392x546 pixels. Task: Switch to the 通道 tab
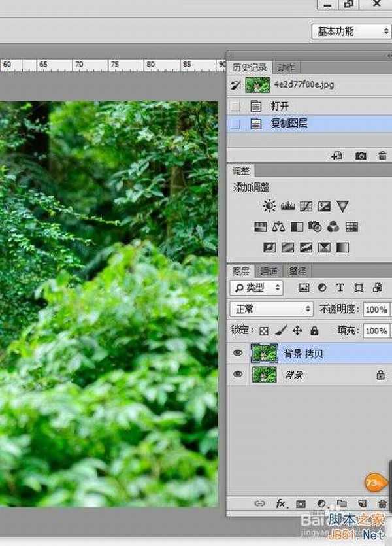[269, 271]
